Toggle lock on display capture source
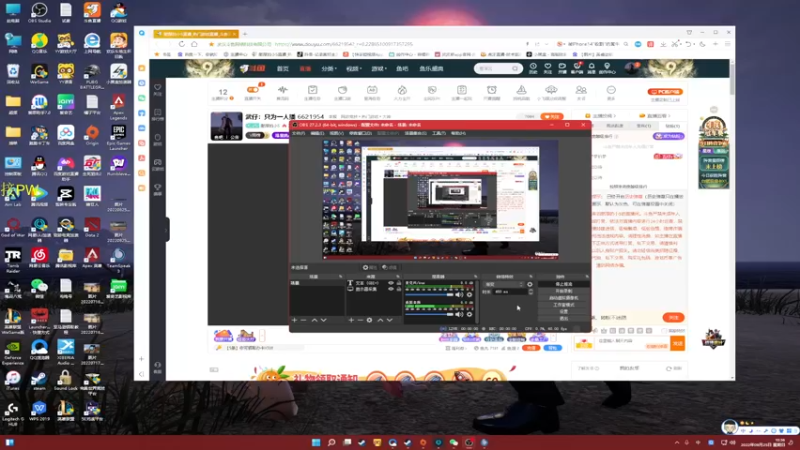The image size is (800, 450). click(x=399, y=289)
